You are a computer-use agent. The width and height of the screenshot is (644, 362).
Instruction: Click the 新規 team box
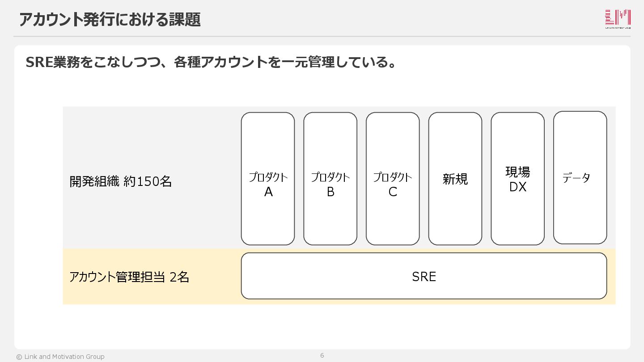tap(455, 179)
